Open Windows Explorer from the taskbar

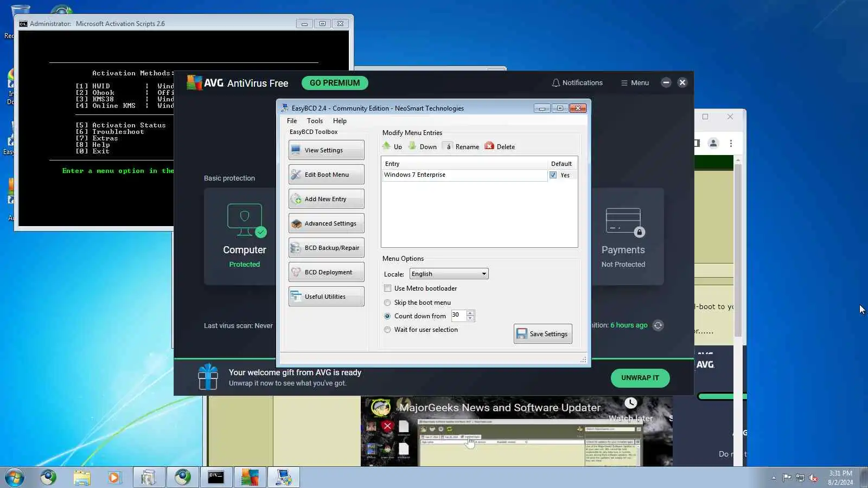[82, 478]
